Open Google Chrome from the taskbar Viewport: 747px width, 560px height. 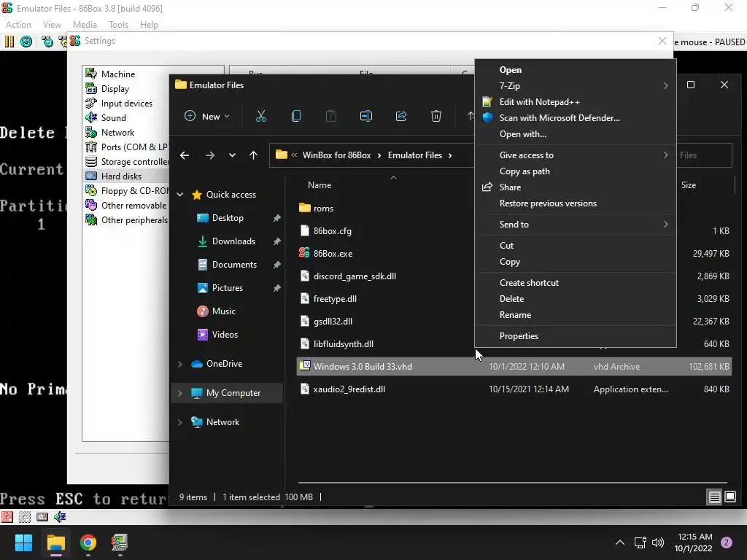[88, 542]
